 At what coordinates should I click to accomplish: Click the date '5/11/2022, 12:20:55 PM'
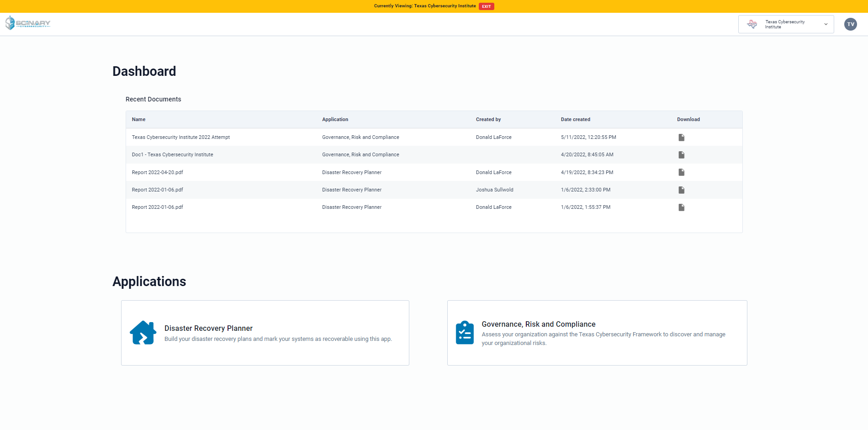click(588, 137)
